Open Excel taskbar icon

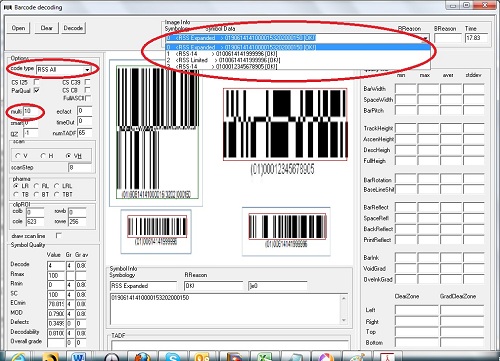265,357
